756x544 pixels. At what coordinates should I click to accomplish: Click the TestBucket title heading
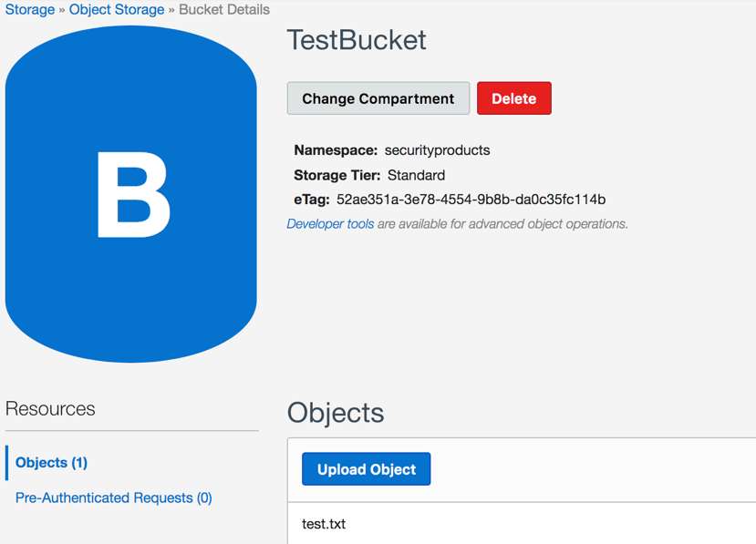[357, 40]
